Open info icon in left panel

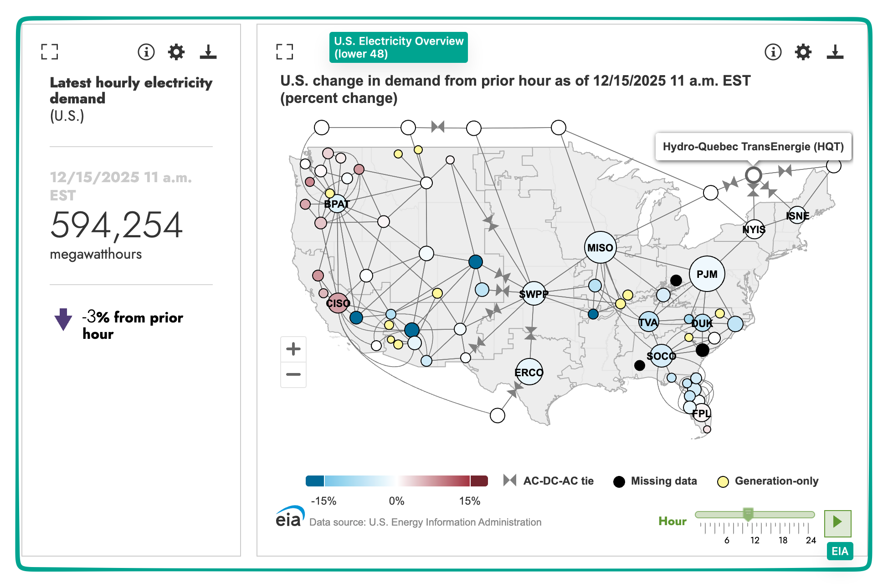pyautogui.click(x=146, y=52)
